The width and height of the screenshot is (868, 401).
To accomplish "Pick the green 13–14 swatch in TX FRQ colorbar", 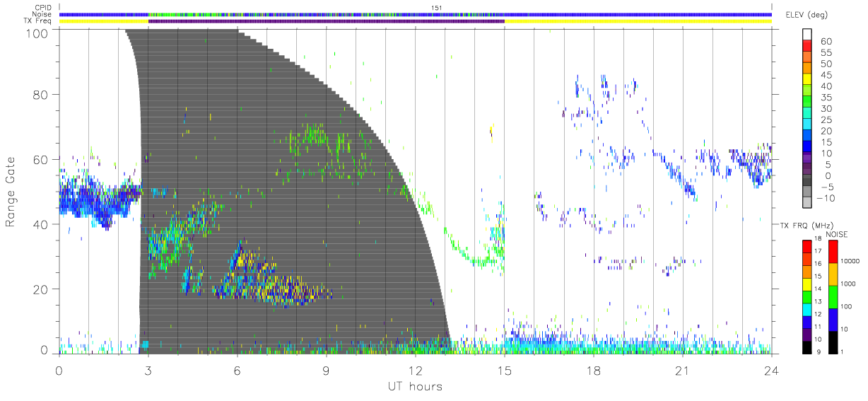I will coord(808,296).
